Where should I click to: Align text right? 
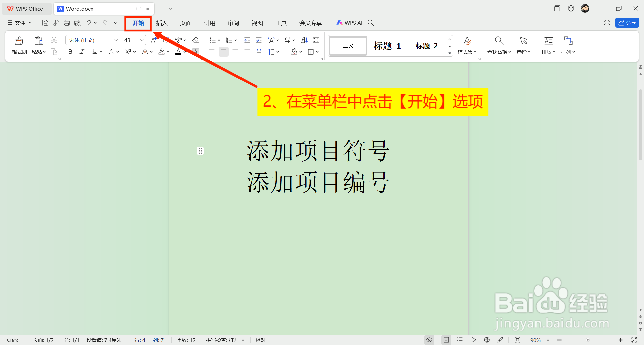[235, 52]
